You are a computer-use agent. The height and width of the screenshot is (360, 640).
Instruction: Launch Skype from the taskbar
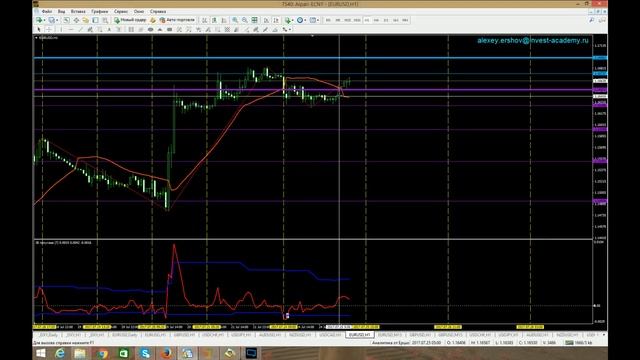pos(145,353)
